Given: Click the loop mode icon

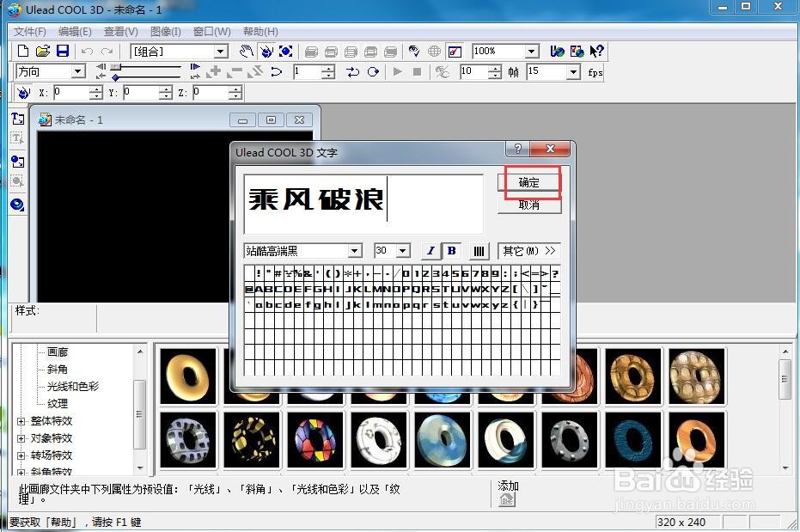Looking at the screenshot, I should click(373, 72).
